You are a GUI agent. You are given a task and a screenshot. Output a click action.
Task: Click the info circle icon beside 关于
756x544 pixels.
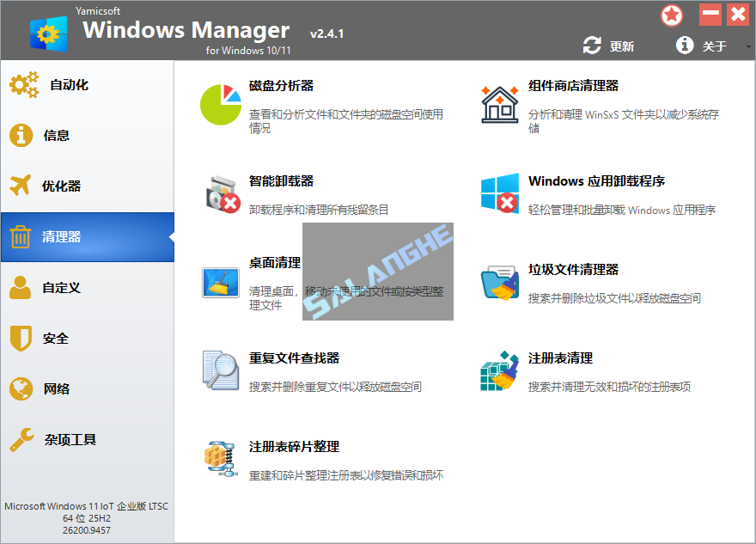685,46
